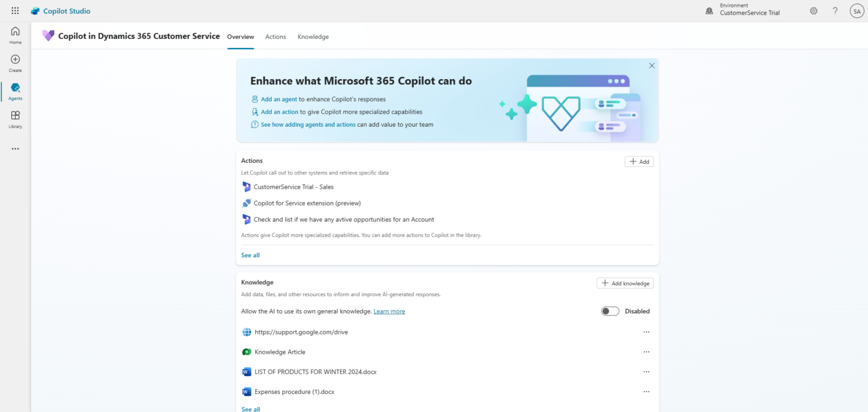Open the Create page from the sidebar
868x412 pixels.
(15, 63)
